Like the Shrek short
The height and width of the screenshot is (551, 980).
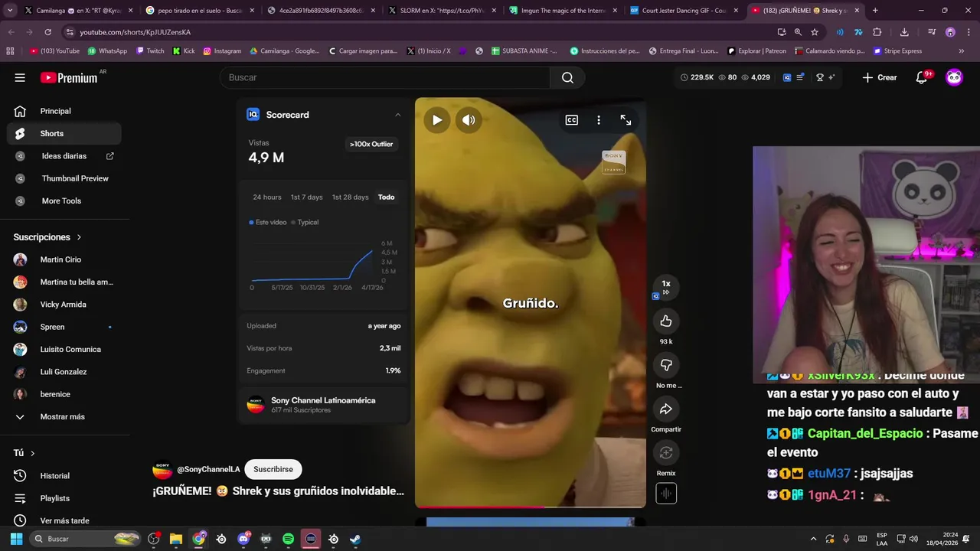666,321
